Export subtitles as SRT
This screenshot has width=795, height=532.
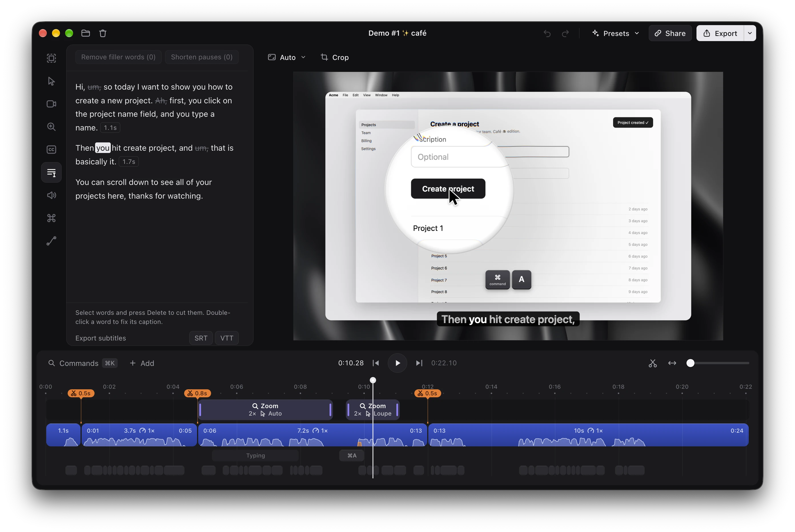(x=201, y=338)
